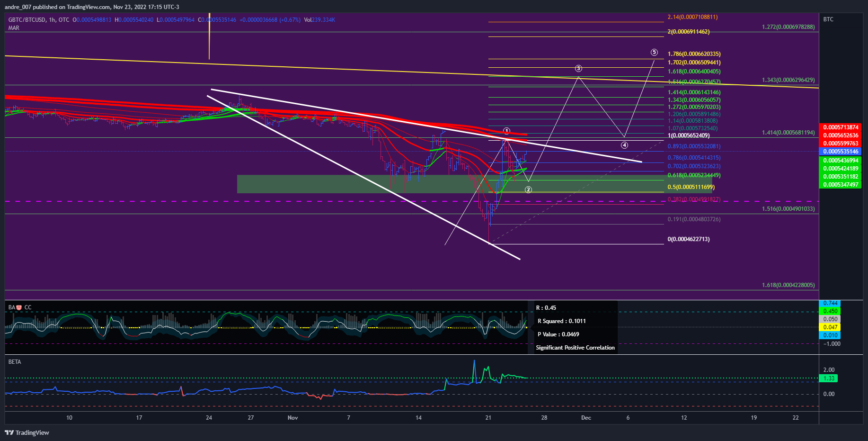Screen dimensions: 868x441
Task: Click 'Significant Positive Correlation' text
Action: point(576,348)
